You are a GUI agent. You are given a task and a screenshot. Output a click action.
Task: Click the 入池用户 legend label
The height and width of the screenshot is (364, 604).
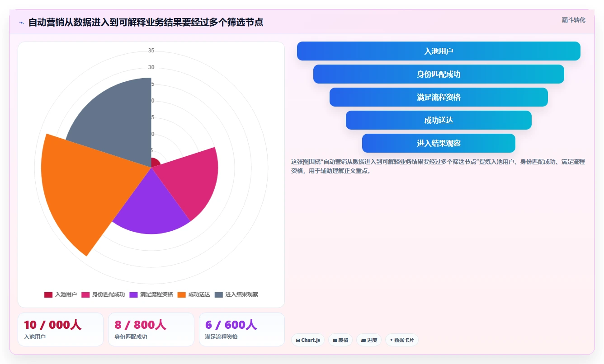pos(66,294)
